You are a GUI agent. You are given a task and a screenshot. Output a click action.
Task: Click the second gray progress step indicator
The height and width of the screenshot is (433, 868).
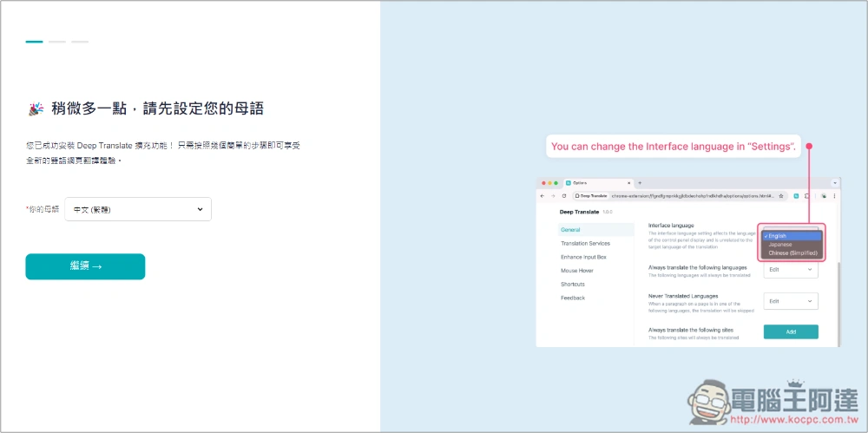(x=56, y=41)
